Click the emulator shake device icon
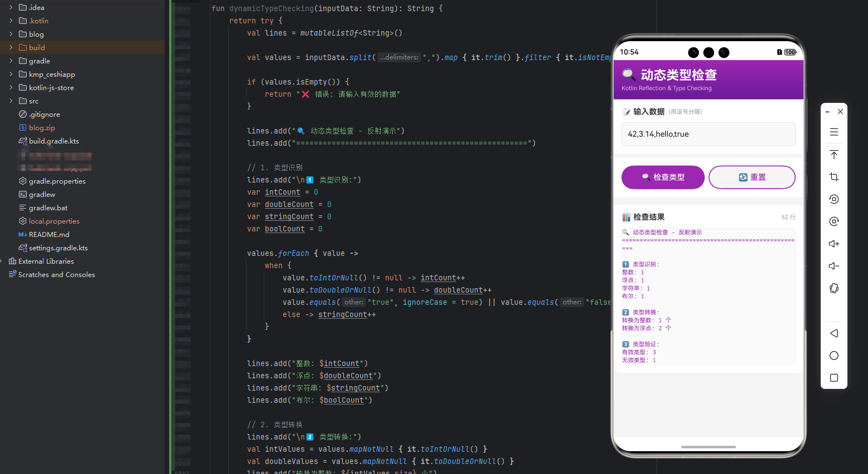The image size is (868, 474). tap(834, 288)
